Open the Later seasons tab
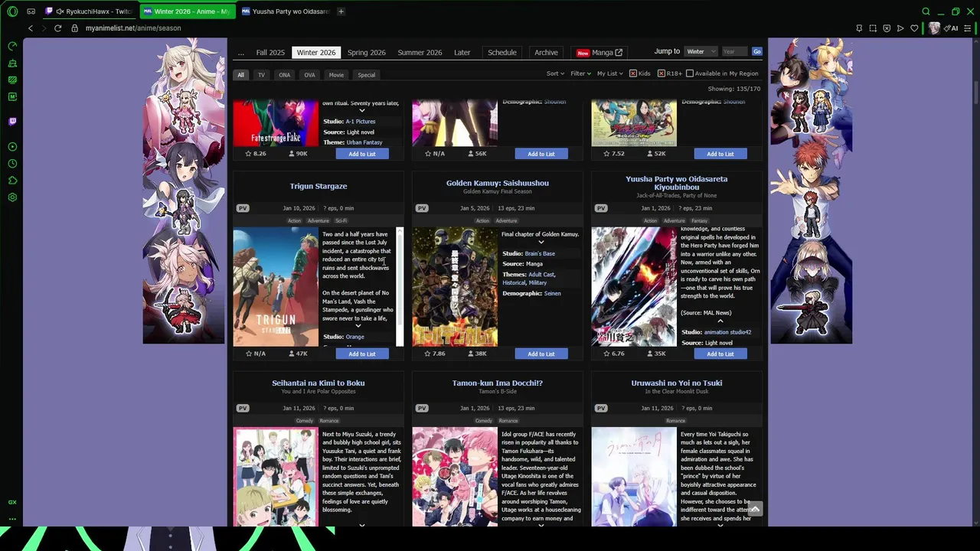The width and height of the screenshot is (980, 551). (x=462, y=53)
